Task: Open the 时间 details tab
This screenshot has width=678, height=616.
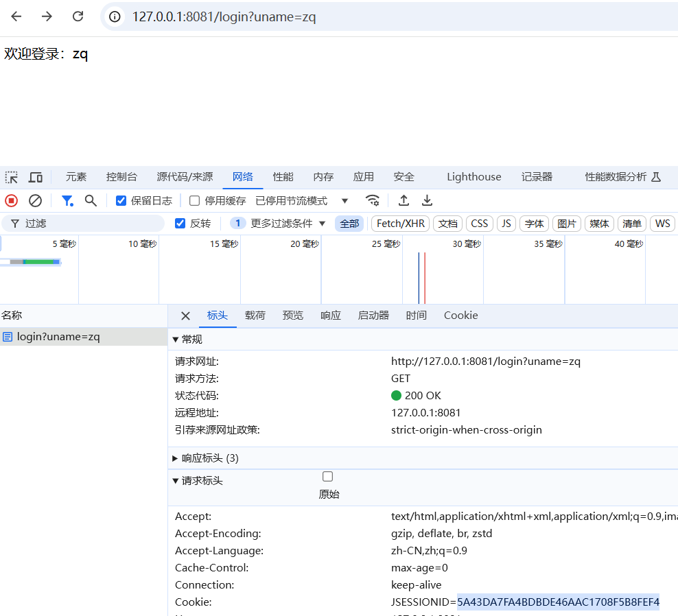Action: tap(417, 316)
